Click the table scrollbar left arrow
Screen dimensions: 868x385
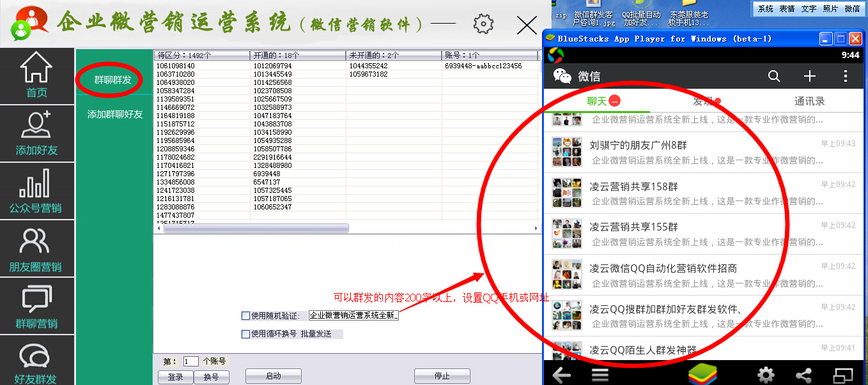pos(160,228)
